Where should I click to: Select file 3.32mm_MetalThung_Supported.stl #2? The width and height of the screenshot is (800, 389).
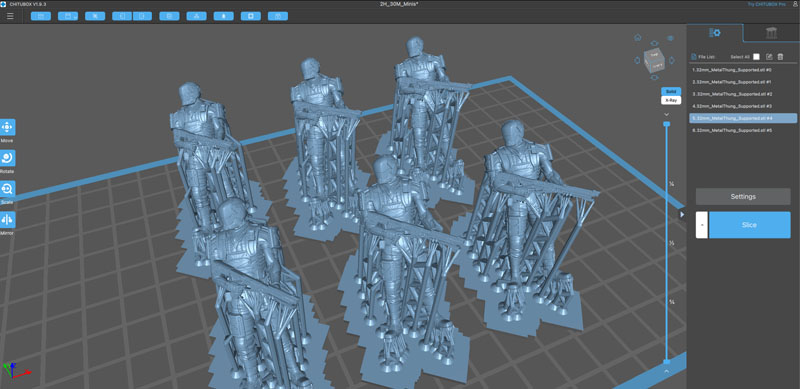point(743,94)
